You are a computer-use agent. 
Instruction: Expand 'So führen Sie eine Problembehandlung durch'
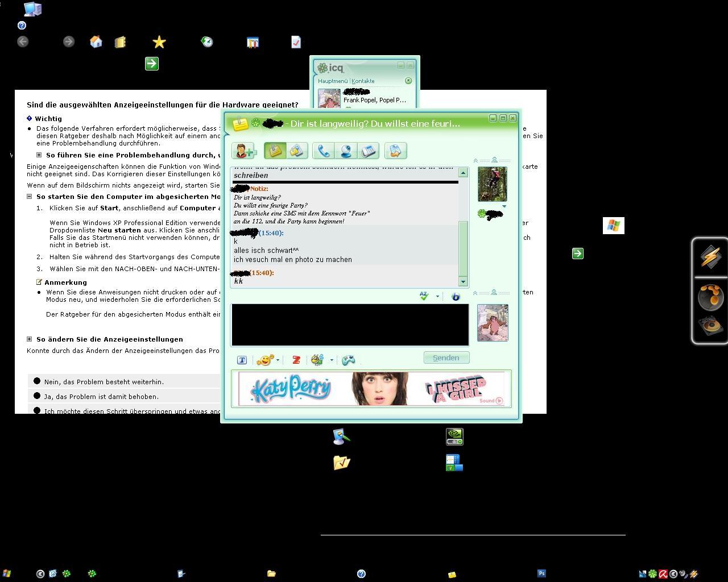(x=39, y=155)
